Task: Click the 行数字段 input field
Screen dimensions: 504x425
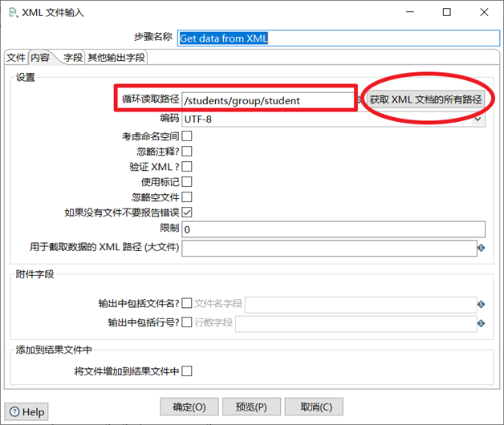Action: 356,324
